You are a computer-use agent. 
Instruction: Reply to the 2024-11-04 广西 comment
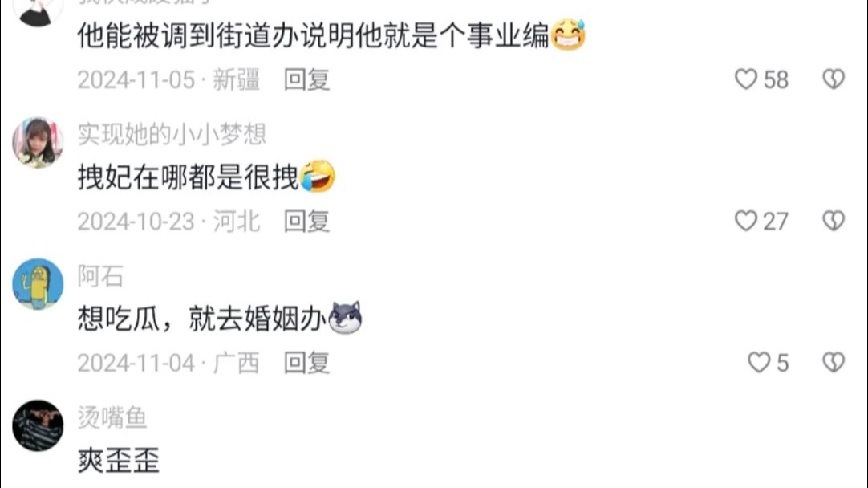[306, 364]
